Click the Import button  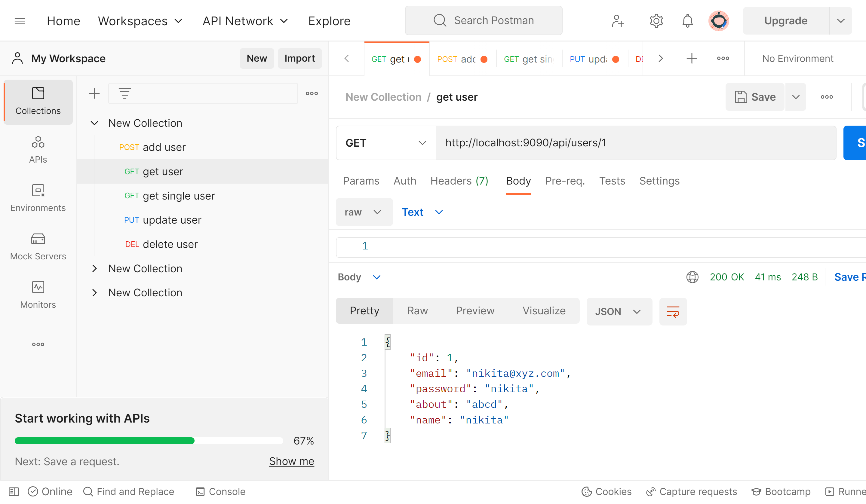coord(300,58)
